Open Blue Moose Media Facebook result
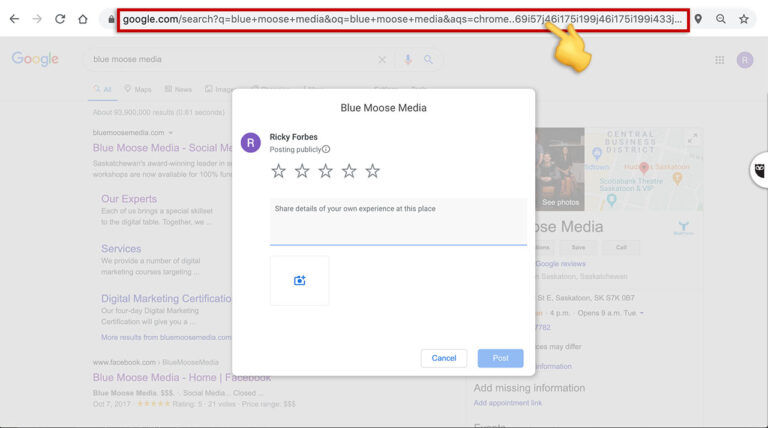This screenshot has width=768, height=428. click(x=182, y=378)
